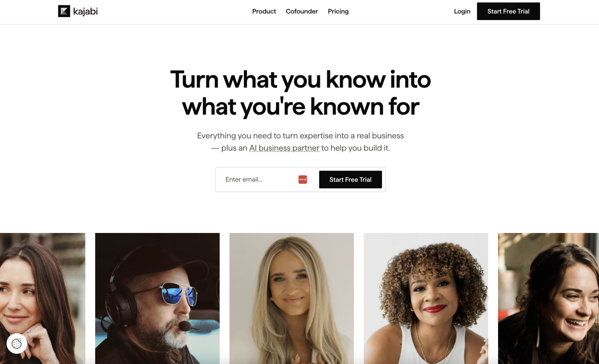The height and width of the screenshot is (364, 599).
Task: Click the kajabi wordmark text
Action: click(x=85, y=11)
